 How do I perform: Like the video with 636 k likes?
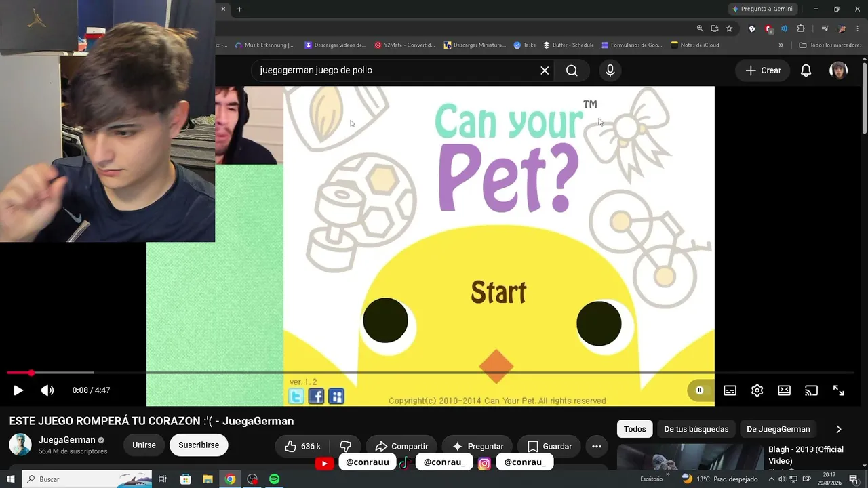coord(302,446)
